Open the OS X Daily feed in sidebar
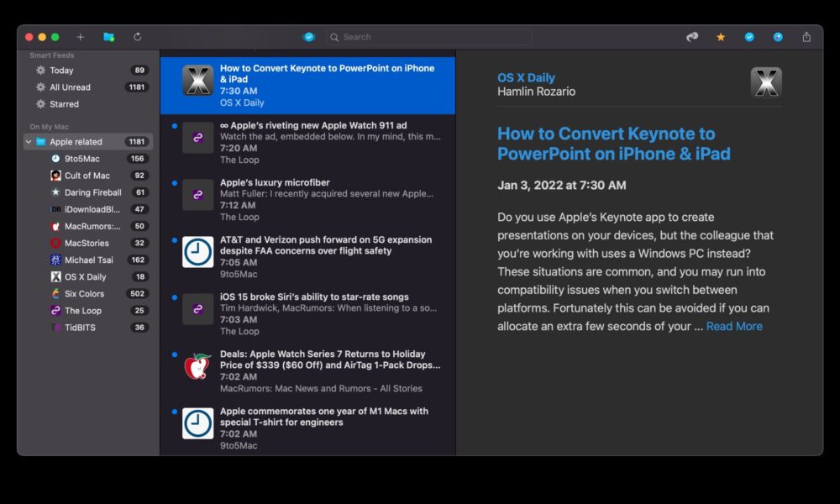The width and height of the screenshot is (840, 504). pos(88,277)
